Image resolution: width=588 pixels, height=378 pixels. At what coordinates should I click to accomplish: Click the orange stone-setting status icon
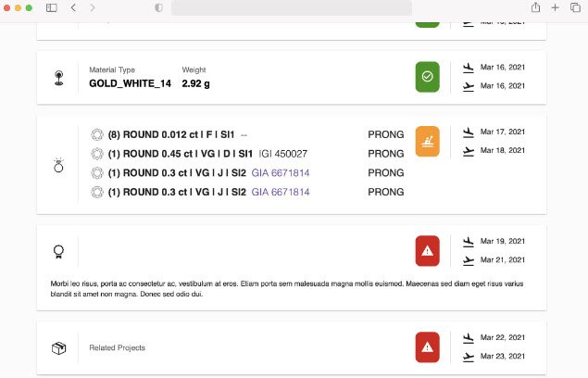point(427,141)
